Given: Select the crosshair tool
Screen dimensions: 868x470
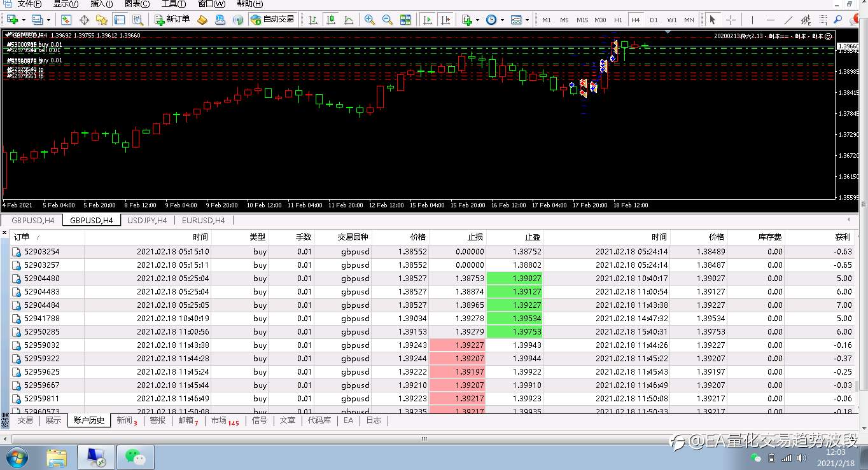Looking at the screenshot, I should coord(731,20).
